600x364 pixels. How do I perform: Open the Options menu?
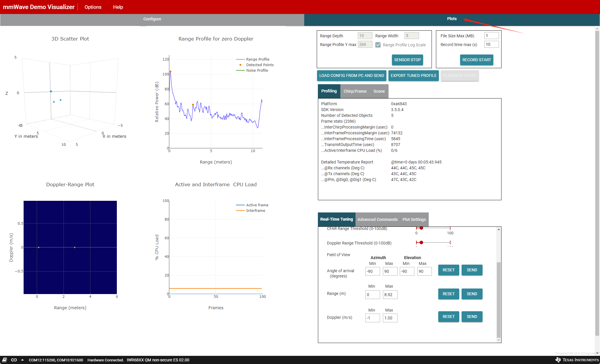pyautogui.click(x=93, y=7)
